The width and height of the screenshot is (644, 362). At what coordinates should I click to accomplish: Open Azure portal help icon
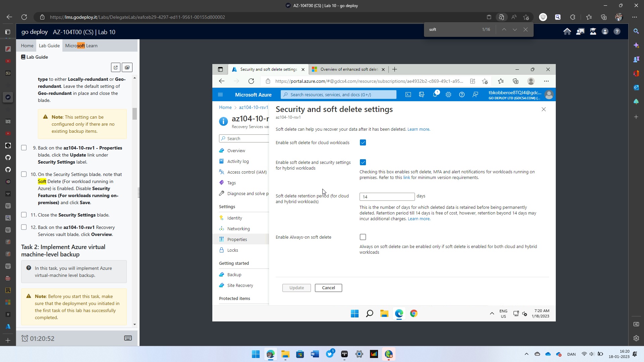[462, 95]
